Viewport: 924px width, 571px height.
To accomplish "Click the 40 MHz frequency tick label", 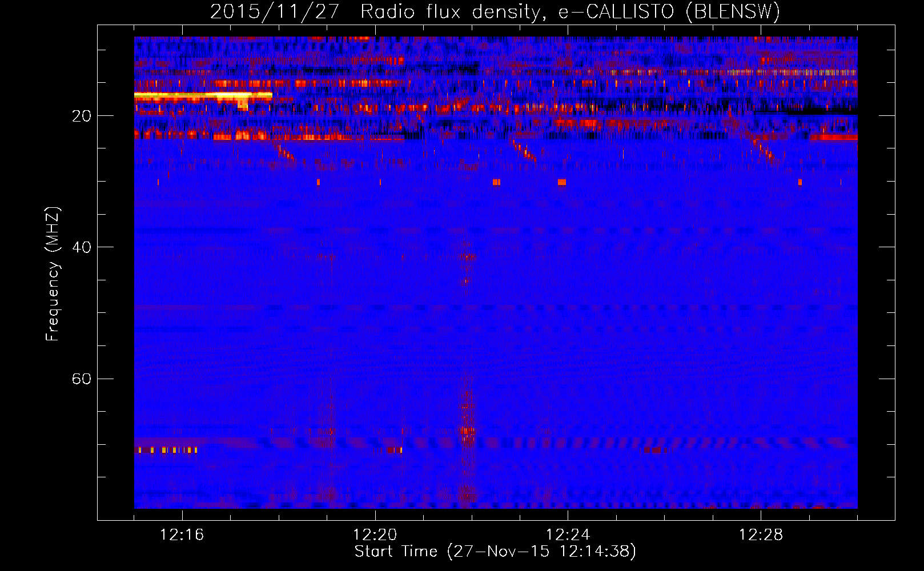I will (82, 247).
